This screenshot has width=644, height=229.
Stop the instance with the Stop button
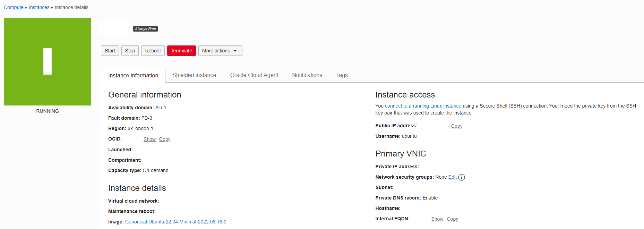(130, 51)
